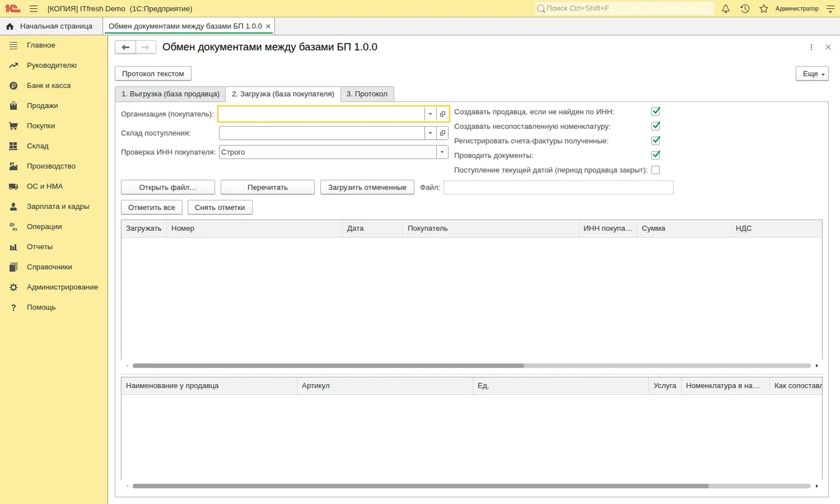Viewport: 840px width, 504px height.
Task: Open the Проверка ИНН покупателя dropdown
Action: [x=442, y=152]
